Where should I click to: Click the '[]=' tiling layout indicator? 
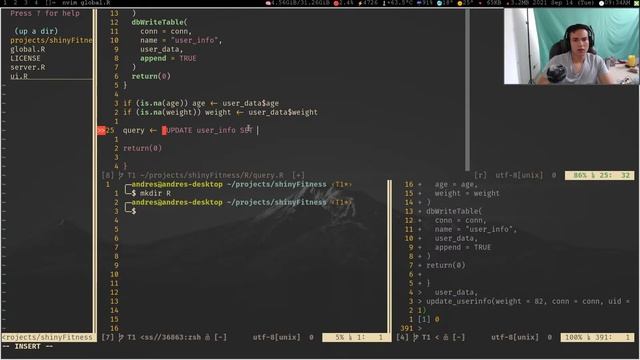(x=51, y=2)
